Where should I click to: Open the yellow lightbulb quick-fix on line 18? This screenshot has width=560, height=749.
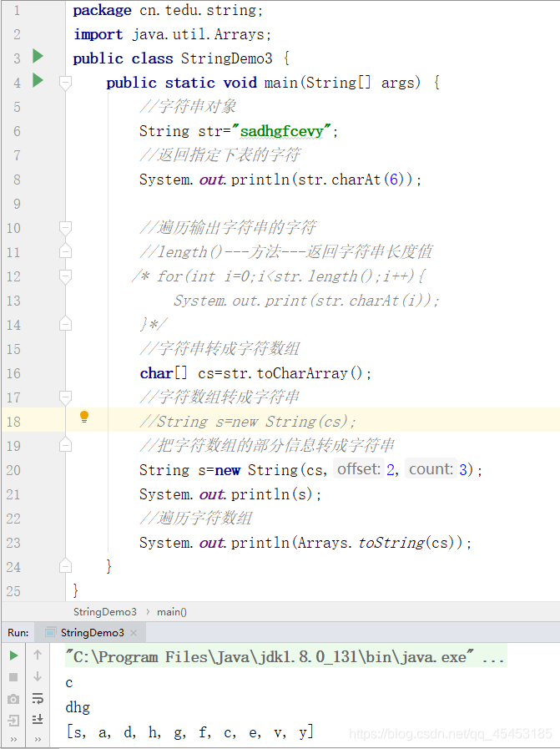pyautogui.click(x=84, y=417)
